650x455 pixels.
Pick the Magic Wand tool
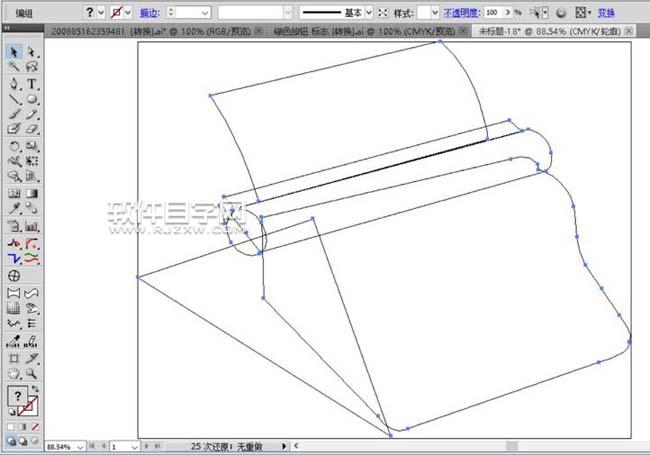tap(14, 67)
